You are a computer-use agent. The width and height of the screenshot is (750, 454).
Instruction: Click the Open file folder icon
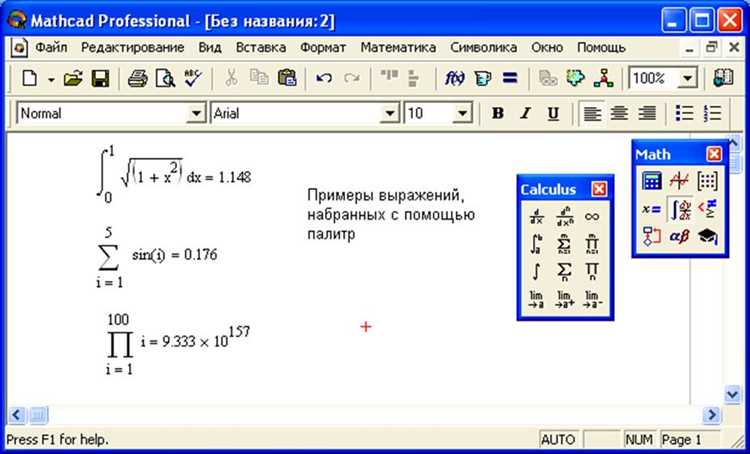(73, 79)
